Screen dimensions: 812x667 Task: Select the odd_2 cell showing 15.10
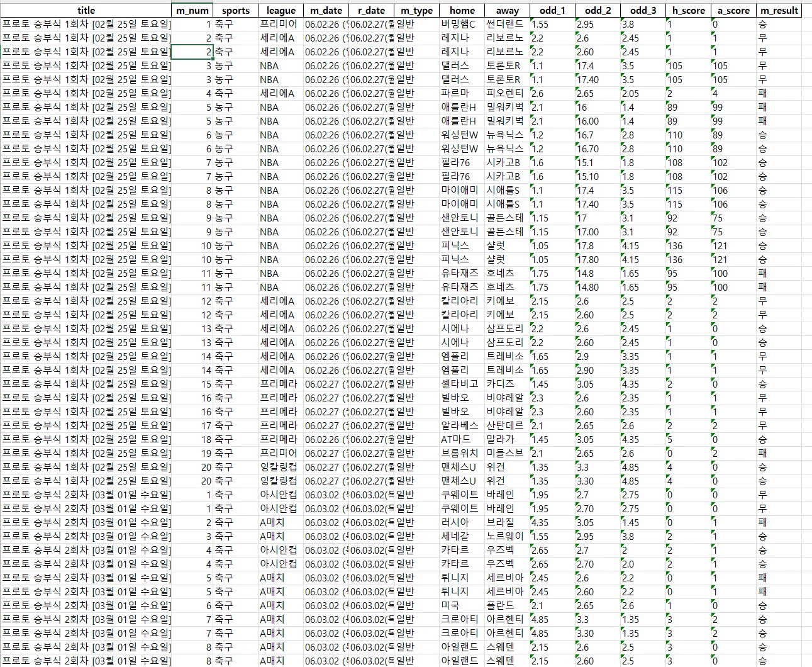point(598,176)
